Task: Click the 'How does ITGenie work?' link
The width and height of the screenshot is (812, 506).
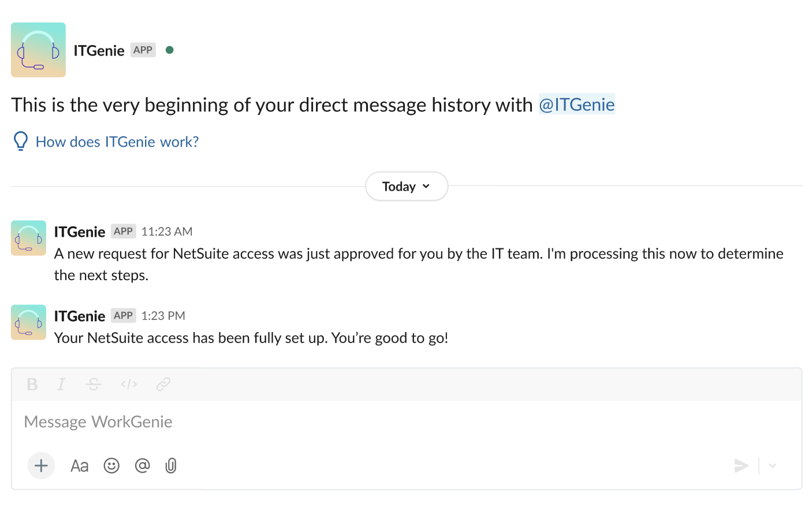Action: click(117, 142)
